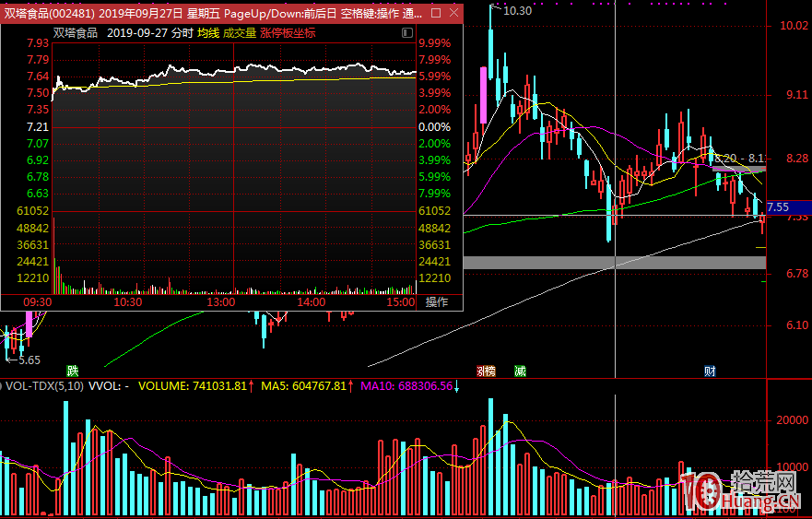The height and width of the screenshot is (519, 812).
Task: Click the 14:00 time label in popup
Action: click(x=312, y=302)
